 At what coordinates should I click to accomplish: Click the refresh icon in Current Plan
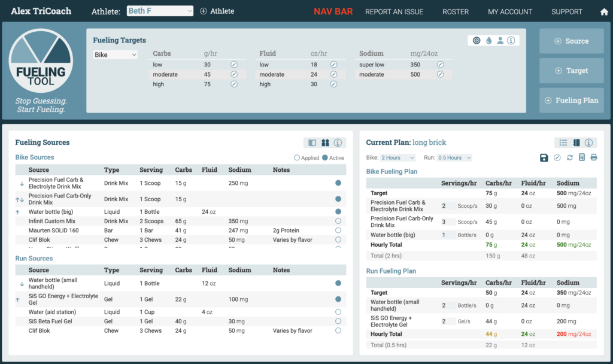pyautogui.click(x=570, y=157)
